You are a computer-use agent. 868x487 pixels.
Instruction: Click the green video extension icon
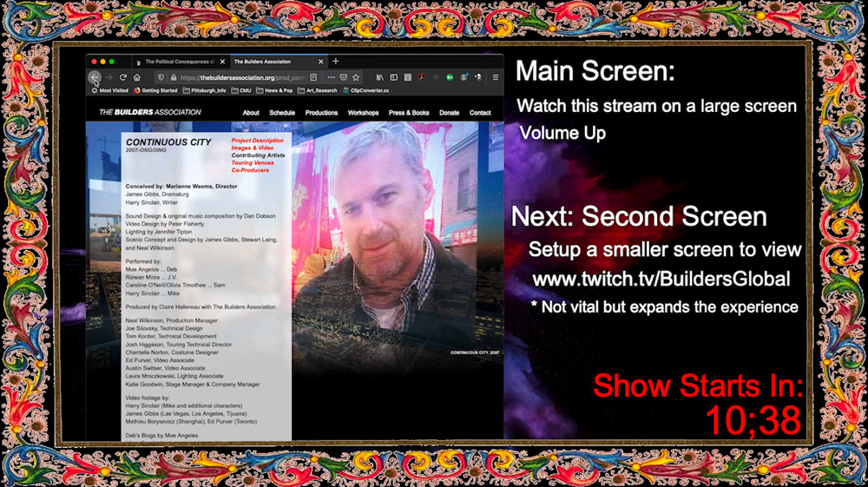[450, 77]
